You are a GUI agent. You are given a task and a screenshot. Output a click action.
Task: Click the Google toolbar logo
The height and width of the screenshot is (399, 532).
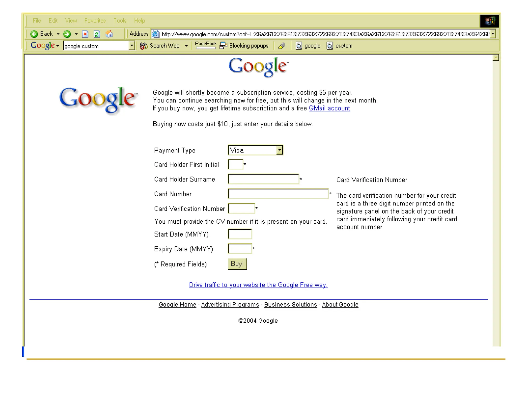[x=43, y=45]
